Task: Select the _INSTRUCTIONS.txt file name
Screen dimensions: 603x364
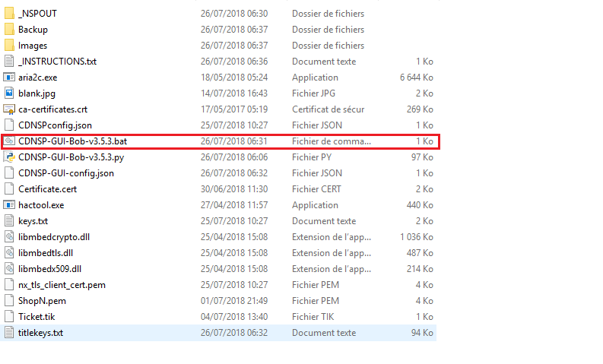Action: tap(57, 62)
